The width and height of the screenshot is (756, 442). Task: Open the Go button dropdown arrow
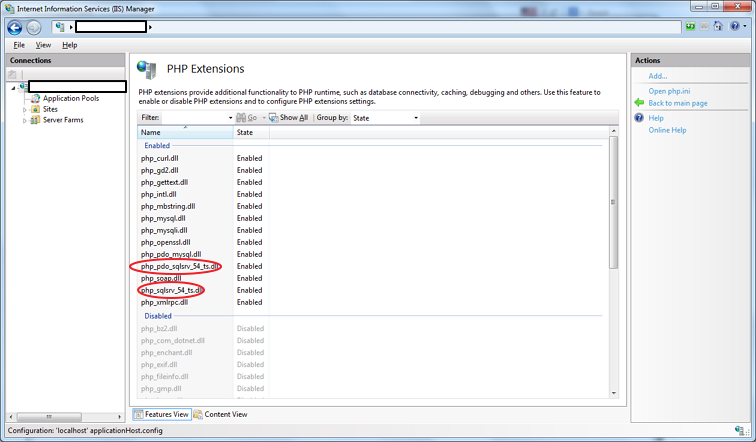[x=264, y=118]
